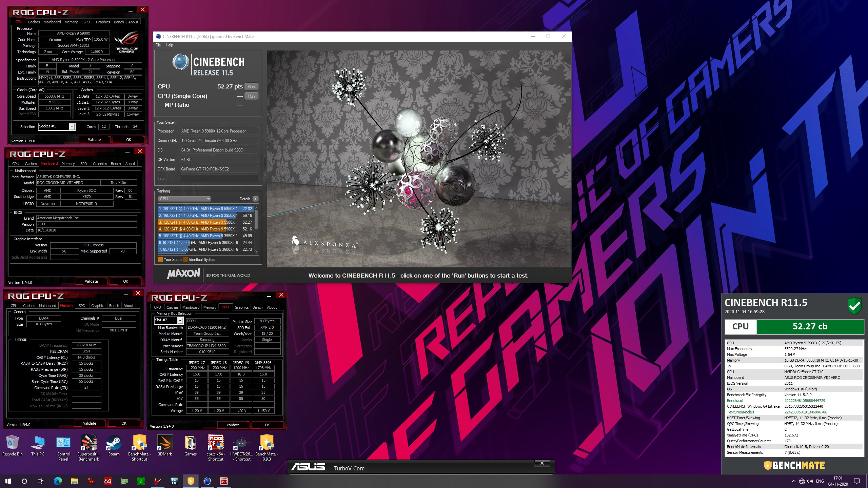Click the green 52.27 cb score in BenchMate
The image size is (868, 488).
pyautogui.click(x=810, y=327)
